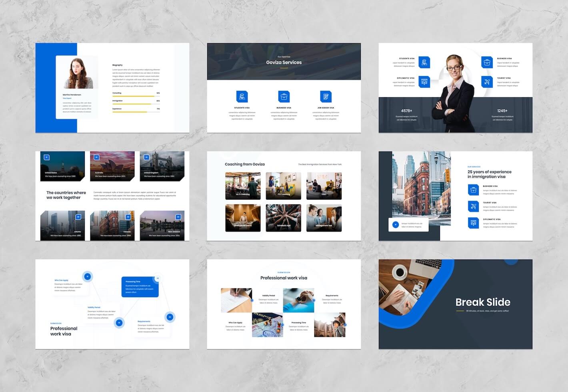568x392 pixels.
Task: Select the Martha Henderson portrait photo
Action: (78, 73)
